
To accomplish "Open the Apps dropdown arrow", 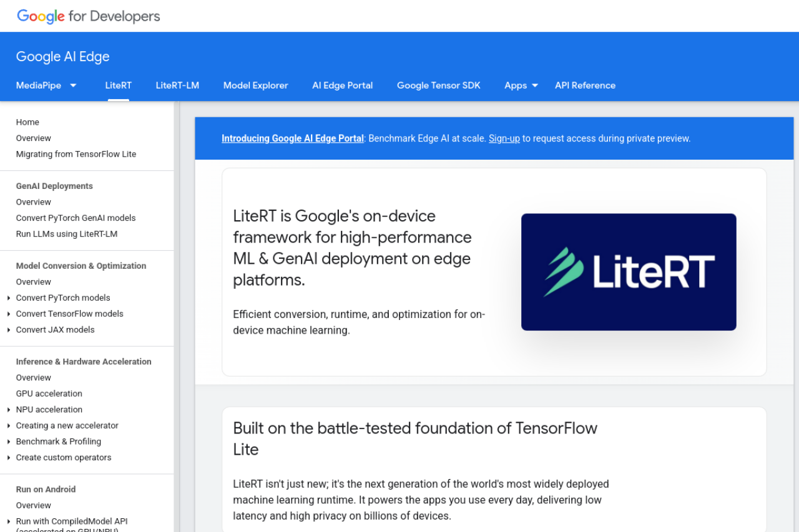I will [535, 85].
